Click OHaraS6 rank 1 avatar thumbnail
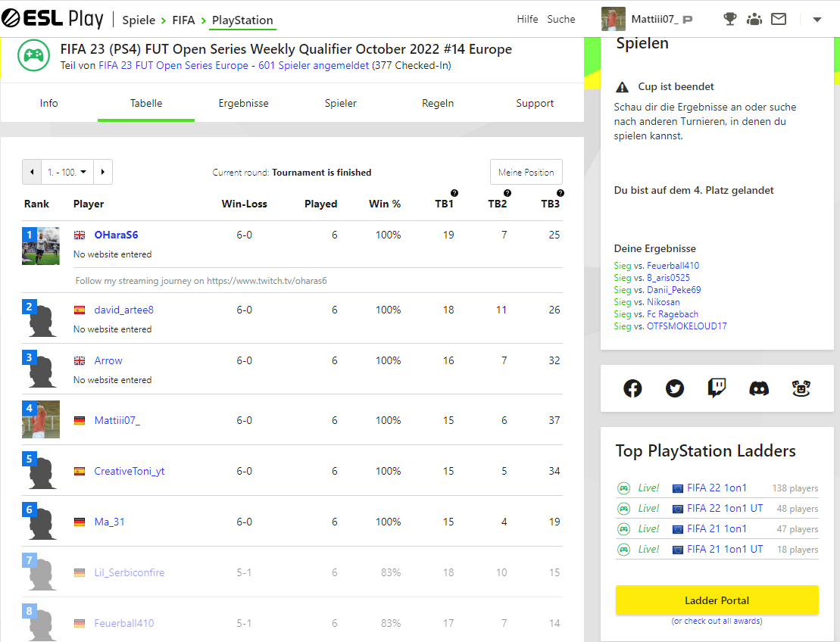Image resolution: width=840 pixels, height=642 pixels. click(x=41, y=246)
